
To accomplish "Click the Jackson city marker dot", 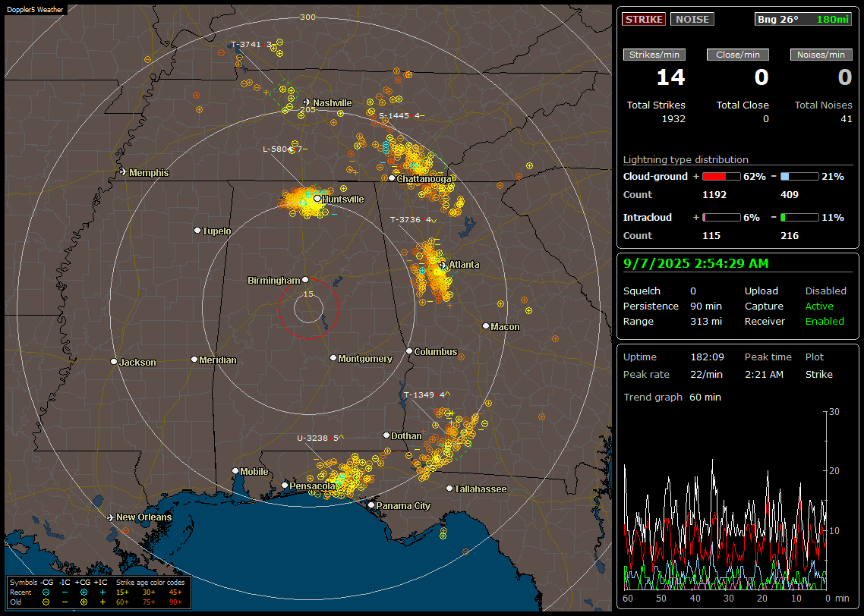I will coord(114,362).
